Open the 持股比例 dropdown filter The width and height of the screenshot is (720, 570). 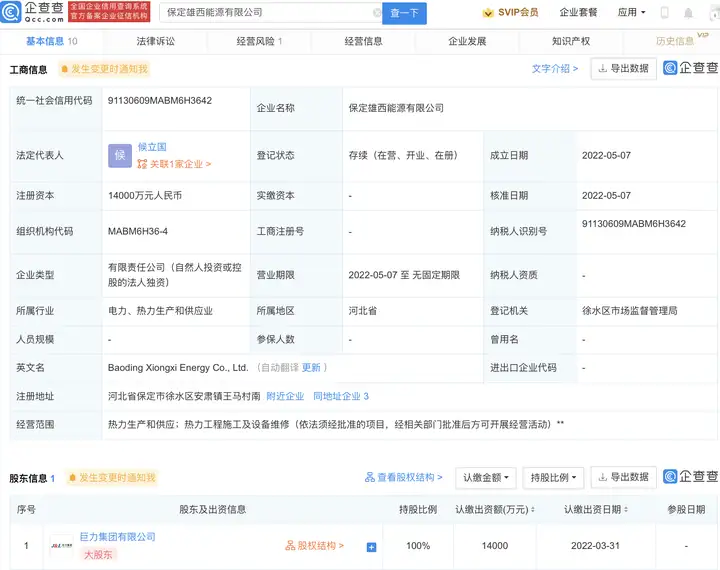[x=553, y=478]
